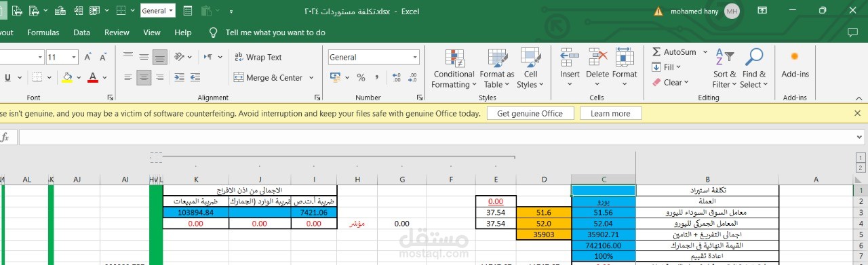Open Comments pane icon
Viewport: 868px width, 265px height.
coord(853,33)
